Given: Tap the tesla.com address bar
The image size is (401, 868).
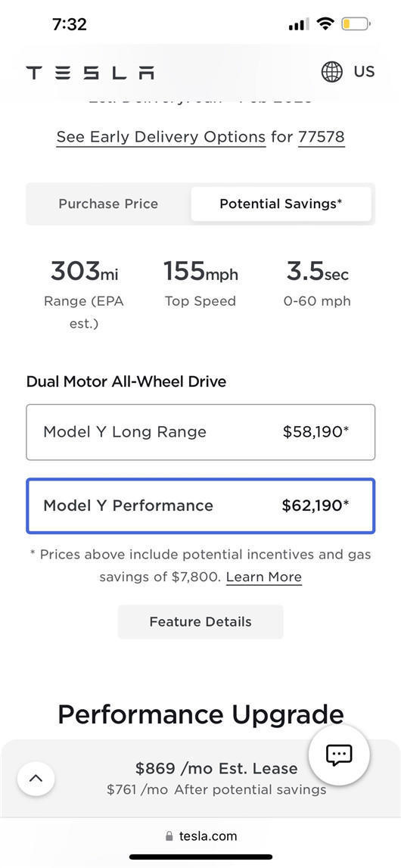Looking at the screenshot, I should 201,836.
